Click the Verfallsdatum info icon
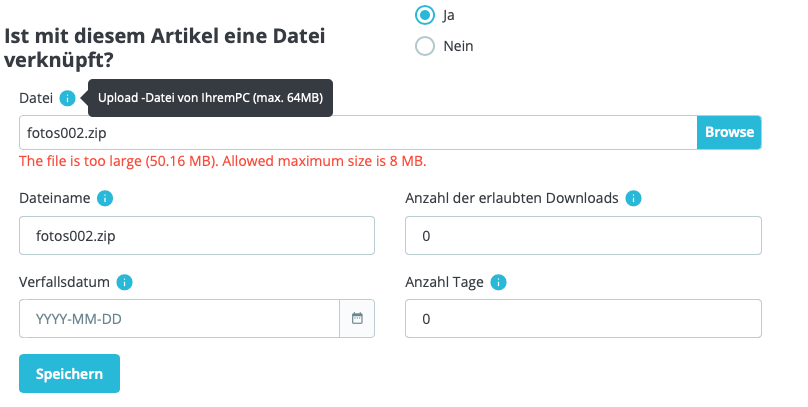 [x=124, y=282]
